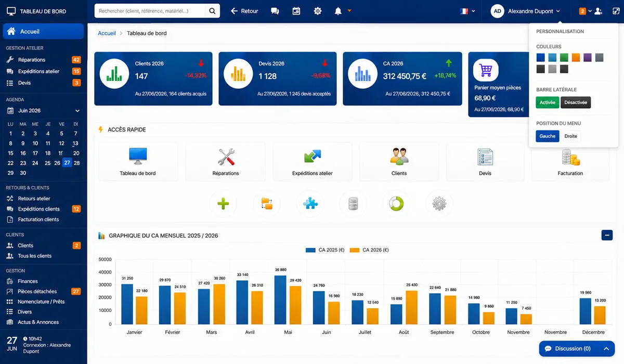Click the grey gear round icon
Image resolution: width=624 pixels, height=364 pixels.
click(x=439, y=203)
